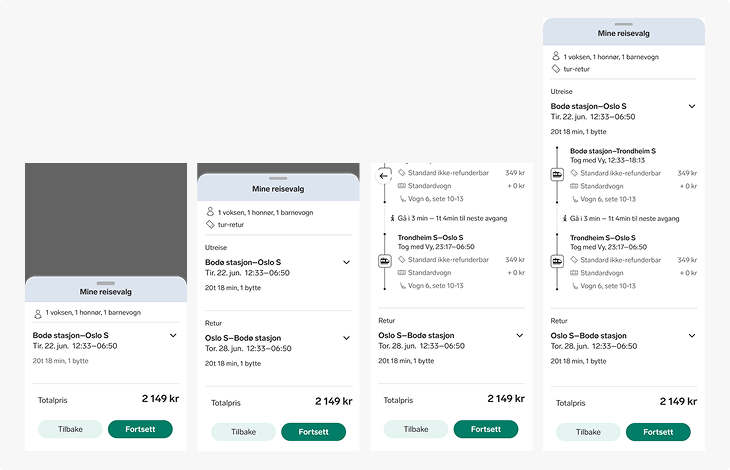The width and height of the screenshot is (730, 470).
Task: Expand the Utreise trip in the collapsed two-trip panel
Action: (x=346, y=262)
